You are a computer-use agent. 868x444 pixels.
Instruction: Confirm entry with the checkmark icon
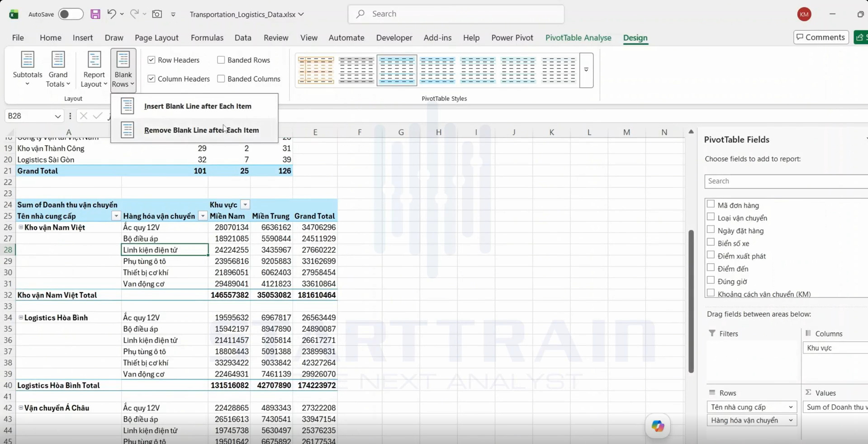pyautogui.click(x=97, y=116)
